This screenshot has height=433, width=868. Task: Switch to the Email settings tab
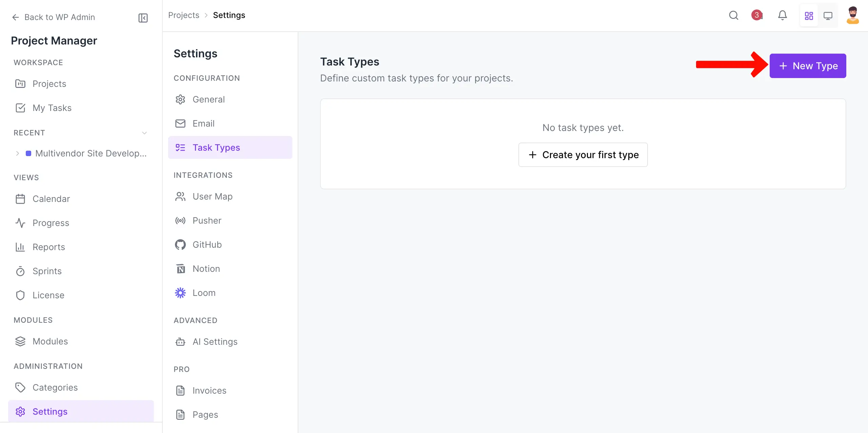pyautogui.click(x=203, y=124)
